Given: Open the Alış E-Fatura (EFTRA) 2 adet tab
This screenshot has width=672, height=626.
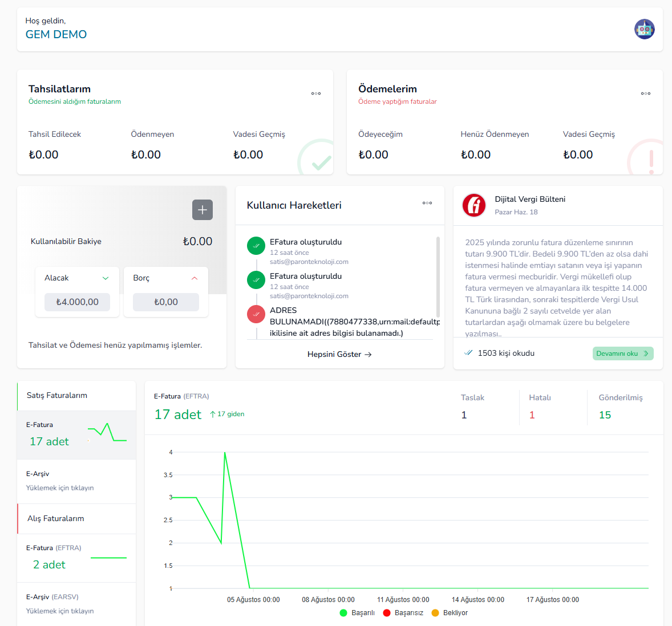Looking at the screenshot, I should 76,558.
